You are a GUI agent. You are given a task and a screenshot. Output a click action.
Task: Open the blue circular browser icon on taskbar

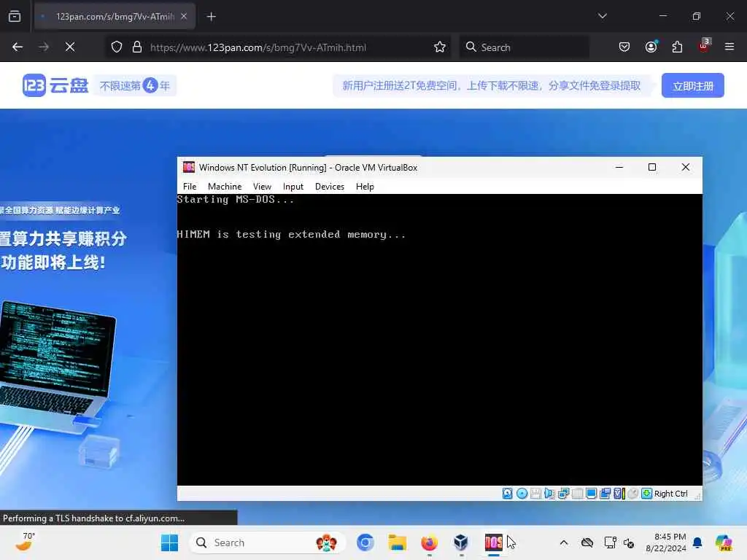(x=365, y=542)
